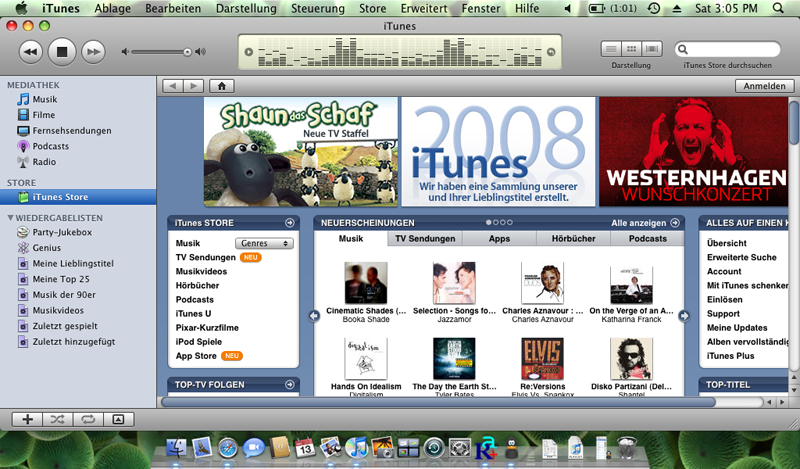Open the Steuerung menu
Viewport: 800px width, 469px height.
(318, 8)
